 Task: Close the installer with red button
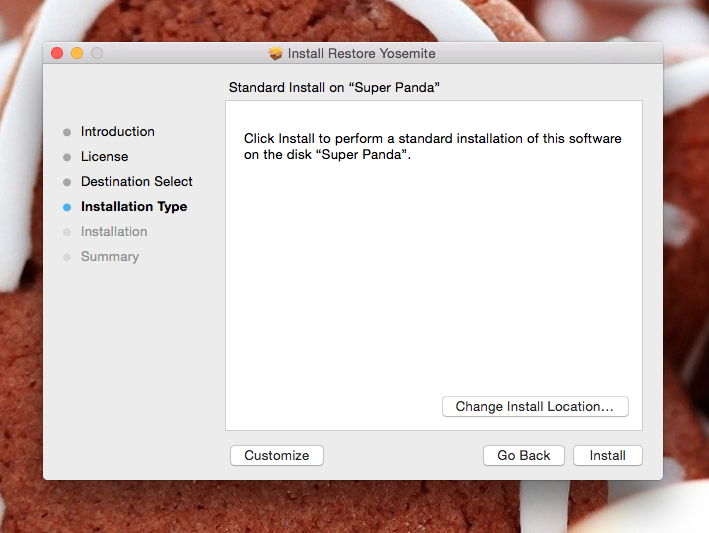(57, 53)
